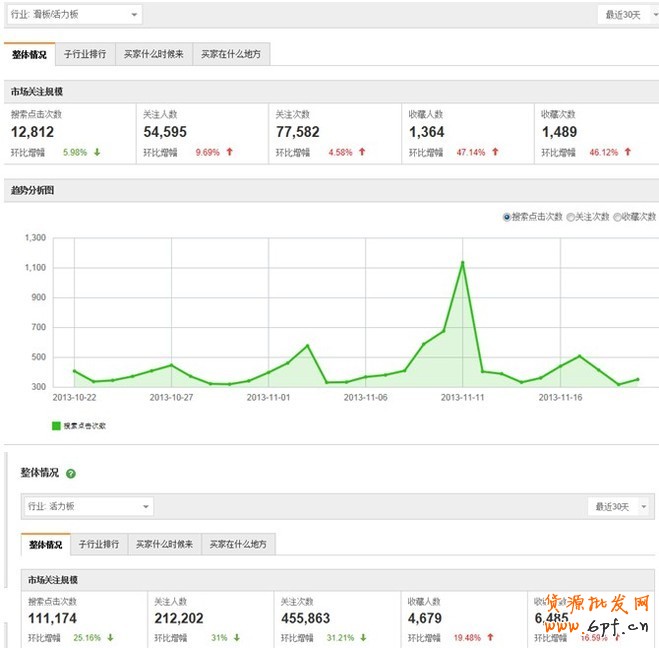Click the chart peak at 2013-11-11
Image resolution: width=659 pixels, height=648 pixels.
tap(462, 262)
